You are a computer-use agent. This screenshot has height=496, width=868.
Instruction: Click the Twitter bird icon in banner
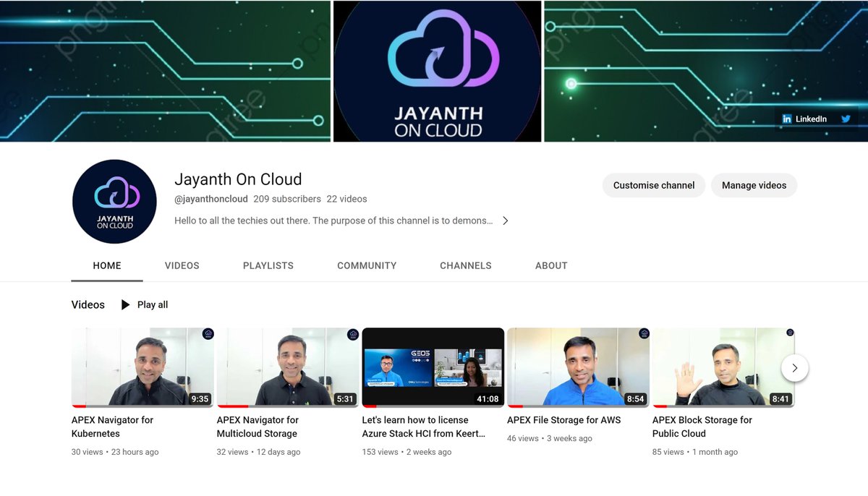coord(845,118)
